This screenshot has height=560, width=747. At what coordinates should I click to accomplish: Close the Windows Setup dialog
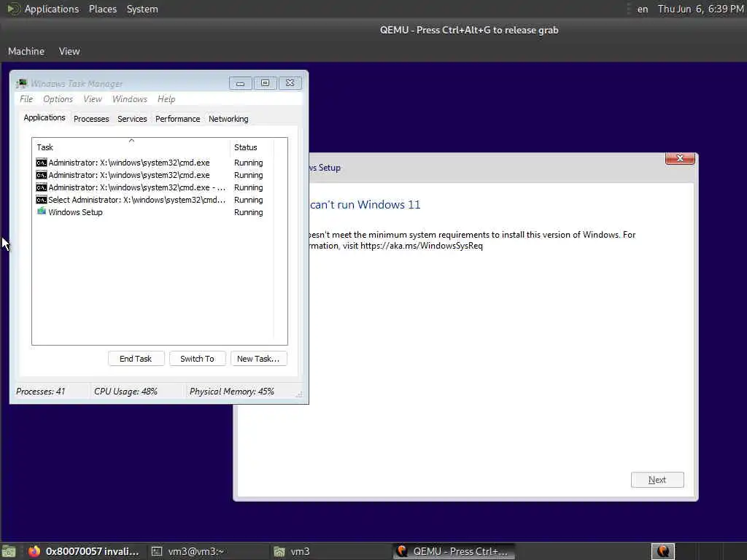(x=680, y=158)
